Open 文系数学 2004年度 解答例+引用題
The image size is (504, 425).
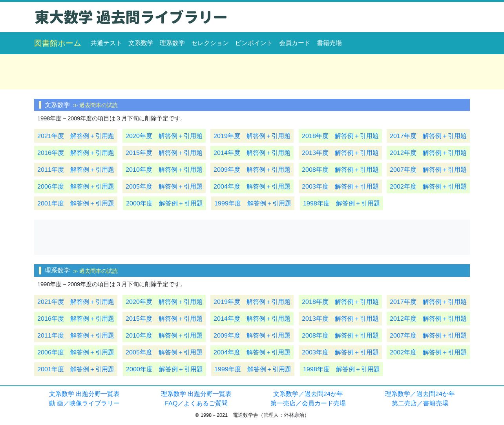tap(252, 187)
